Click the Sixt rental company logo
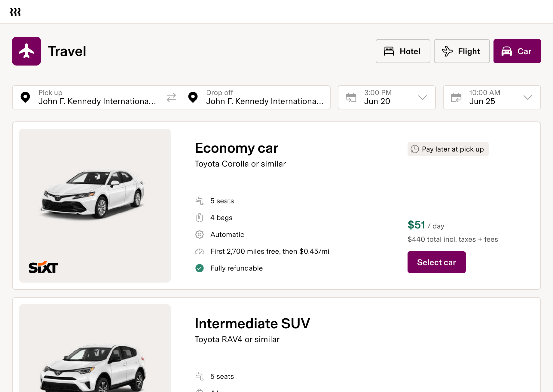Viewport: 553px width, 392px height. (42, 267)
